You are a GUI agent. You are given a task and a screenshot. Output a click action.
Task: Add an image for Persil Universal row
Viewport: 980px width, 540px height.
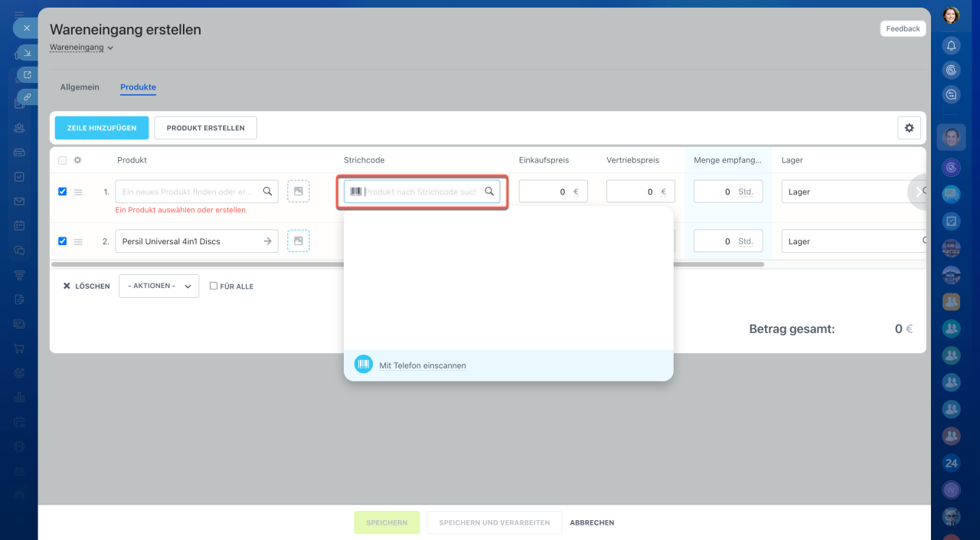click(x=299, y=241)
